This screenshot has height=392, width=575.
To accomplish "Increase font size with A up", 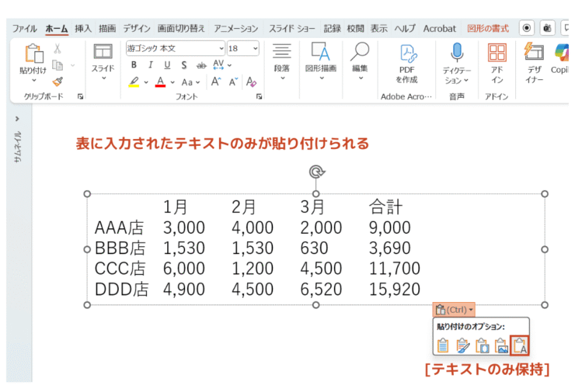I will 216,82.
